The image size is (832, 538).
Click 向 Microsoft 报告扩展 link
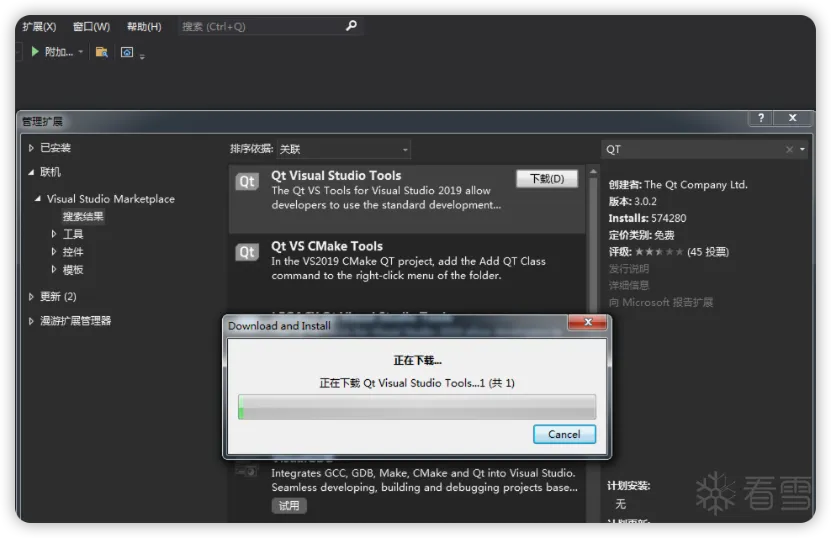[x=661, y=302]
